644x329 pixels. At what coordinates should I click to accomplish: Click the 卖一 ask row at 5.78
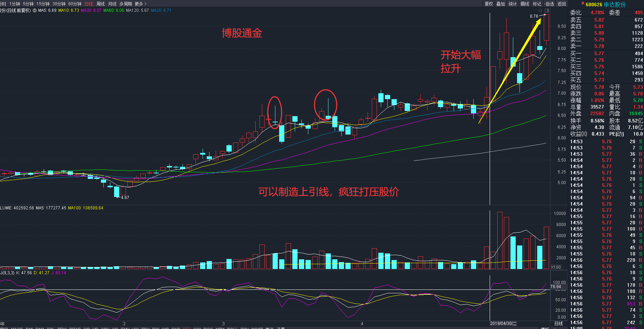pyautogui.click(x=607, y=46)
